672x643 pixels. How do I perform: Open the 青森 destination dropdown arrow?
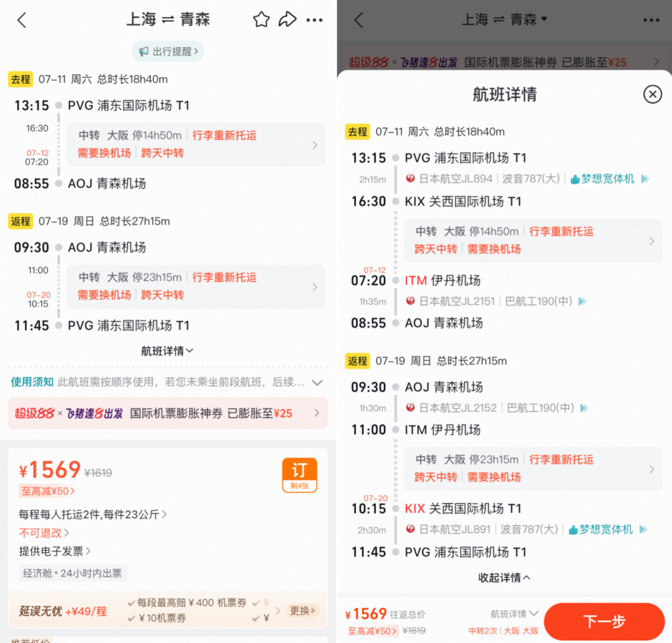click(x=544, y=19)
